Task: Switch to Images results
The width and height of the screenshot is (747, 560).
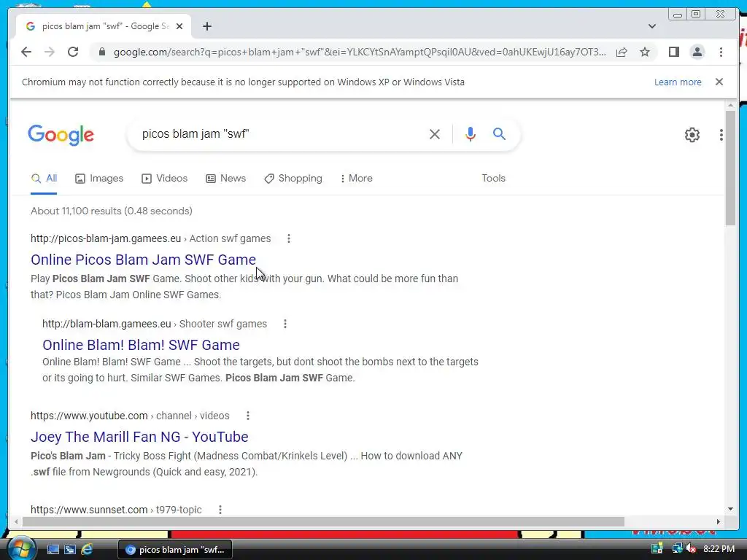Action: pyautogui.click(x=99, y=179)
